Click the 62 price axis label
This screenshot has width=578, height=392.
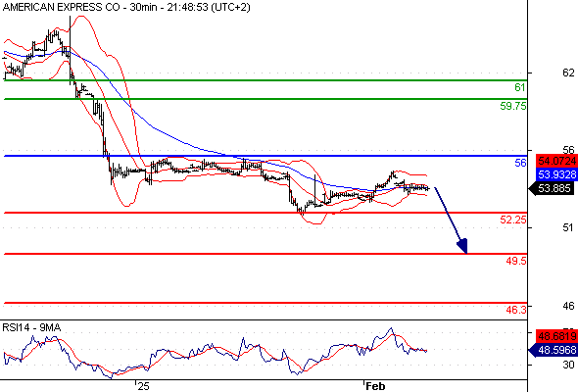pos(568,73)
